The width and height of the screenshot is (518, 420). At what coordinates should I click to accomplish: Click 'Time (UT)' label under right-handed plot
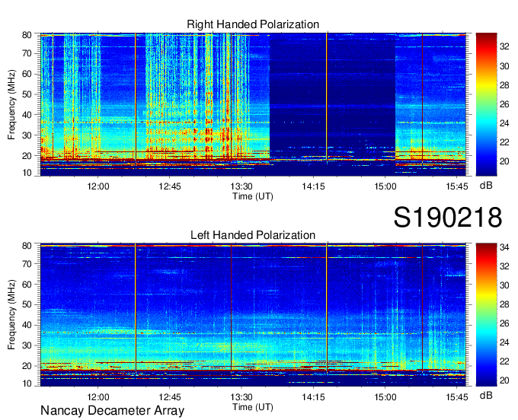pyautogui.click(x=253, y=196)
